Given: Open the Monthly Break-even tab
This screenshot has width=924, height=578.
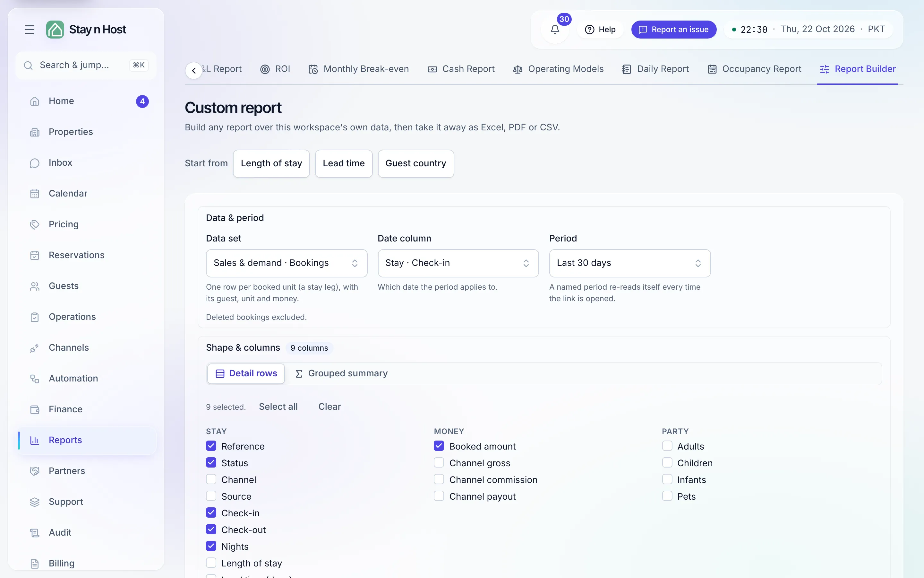Looking at the screenshot, I should [358, 69].
